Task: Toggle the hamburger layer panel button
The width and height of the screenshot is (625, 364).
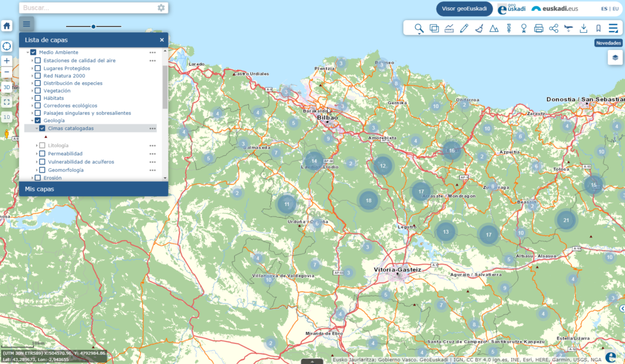Action: pos(26,24)
